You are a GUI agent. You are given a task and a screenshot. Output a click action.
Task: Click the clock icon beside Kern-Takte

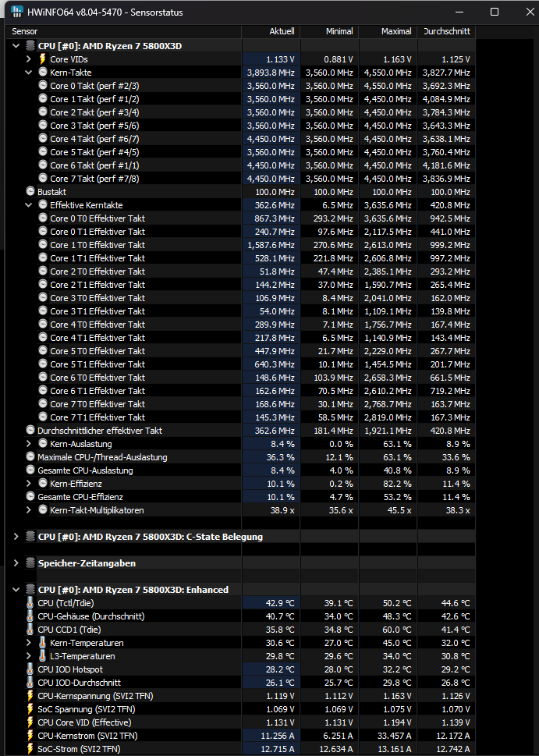43,72
